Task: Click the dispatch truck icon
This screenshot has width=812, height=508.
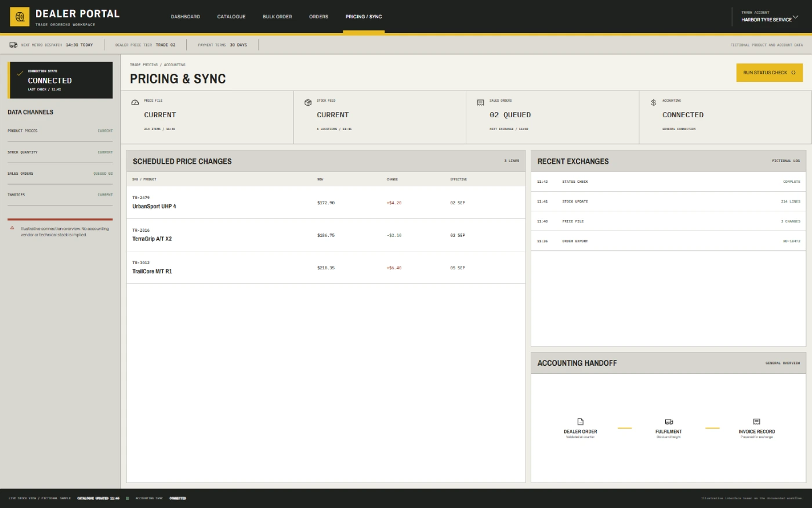Action: click(x=13, y=45)
